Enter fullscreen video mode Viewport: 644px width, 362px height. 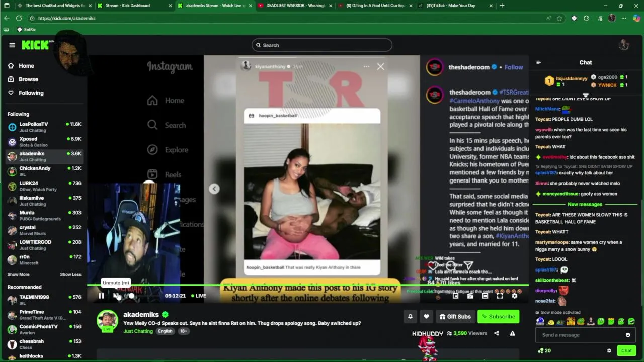pos(500,296)
